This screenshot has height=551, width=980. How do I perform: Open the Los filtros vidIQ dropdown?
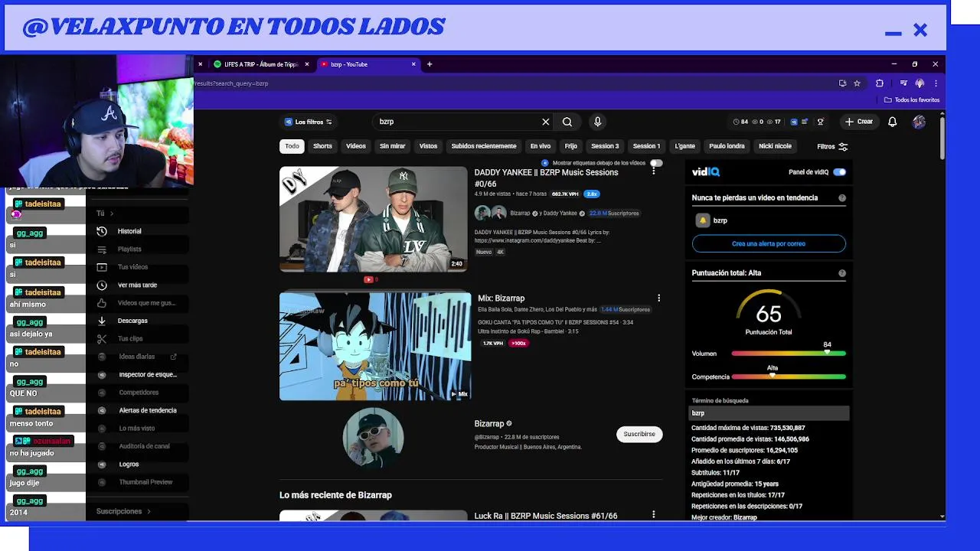pyautogui.click(x=309, y=122)
